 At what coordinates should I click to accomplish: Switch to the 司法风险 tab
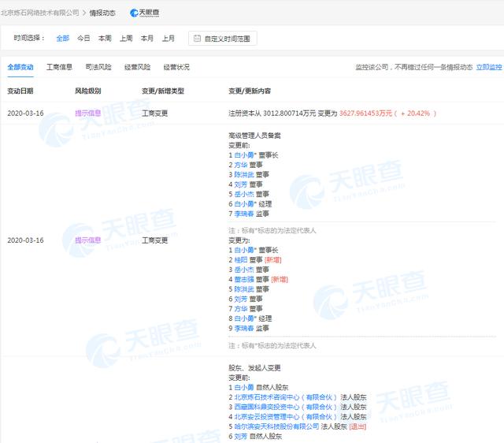pos(98,67)
